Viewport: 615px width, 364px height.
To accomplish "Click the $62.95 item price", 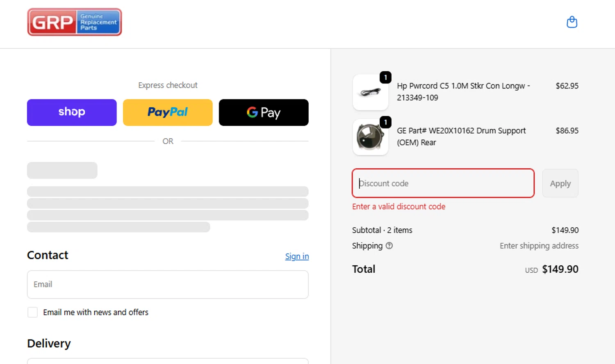I will [567, 86].
